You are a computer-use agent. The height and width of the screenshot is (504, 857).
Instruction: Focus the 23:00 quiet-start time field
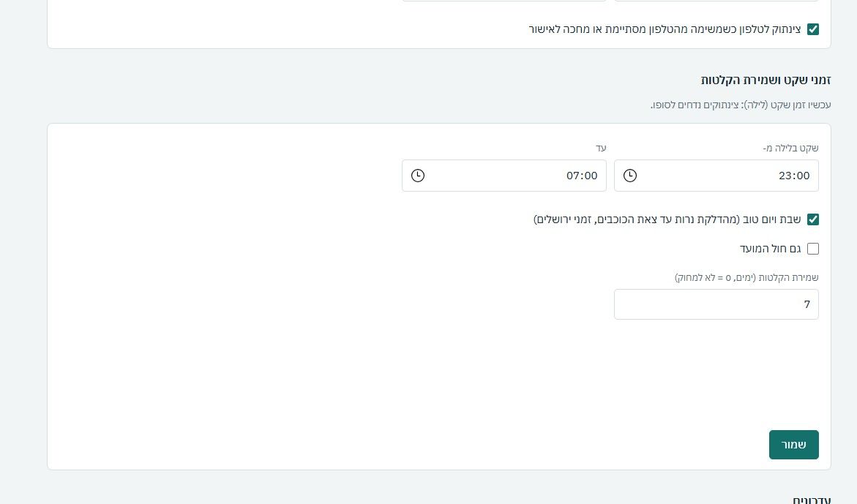tap(716, 176)
